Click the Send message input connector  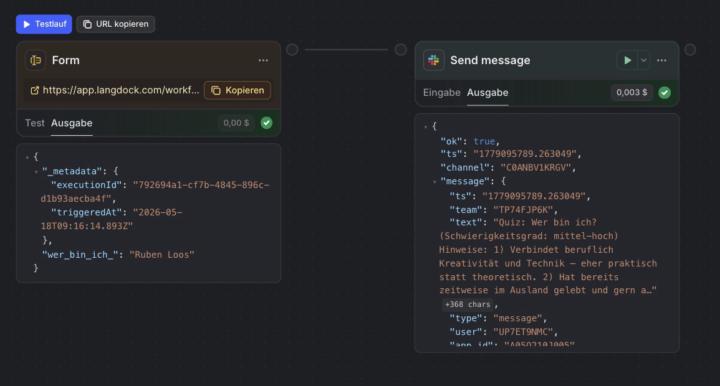click(x=400, y=50)
